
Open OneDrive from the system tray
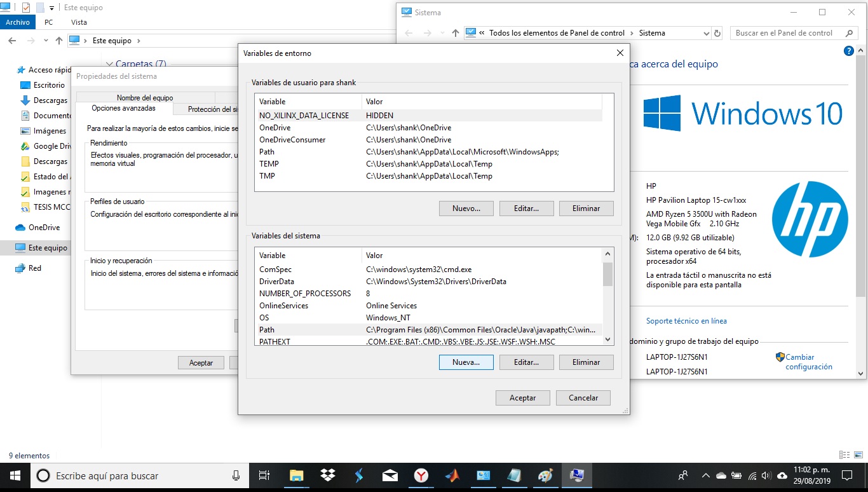tap(721, 475)
